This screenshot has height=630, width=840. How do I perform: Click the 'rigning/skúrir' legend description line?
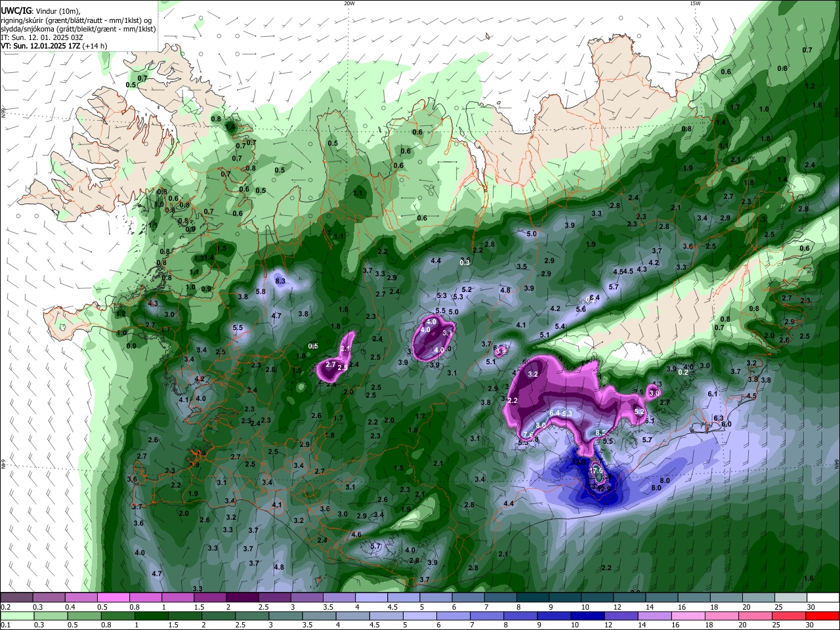click(x=76, y=20)
